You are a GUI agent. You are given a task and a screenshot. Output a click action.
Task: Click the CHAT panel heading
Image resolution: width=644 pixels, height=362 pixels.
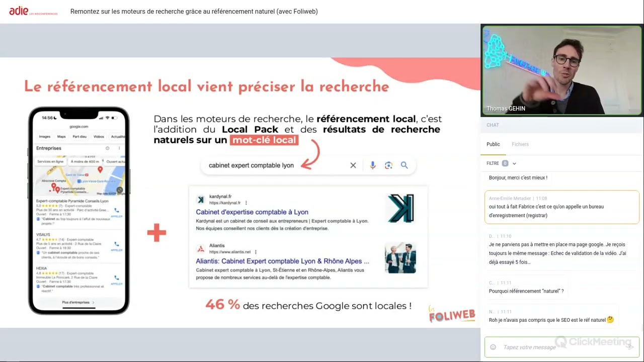pyautogui.click(x=493, y=125)
